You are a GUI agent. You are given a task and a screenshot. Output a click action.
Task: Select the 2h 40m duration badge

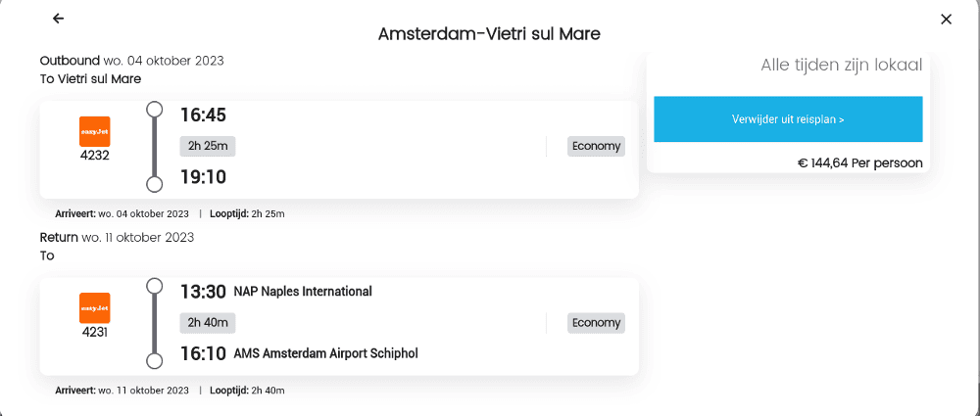pos(208,322)
